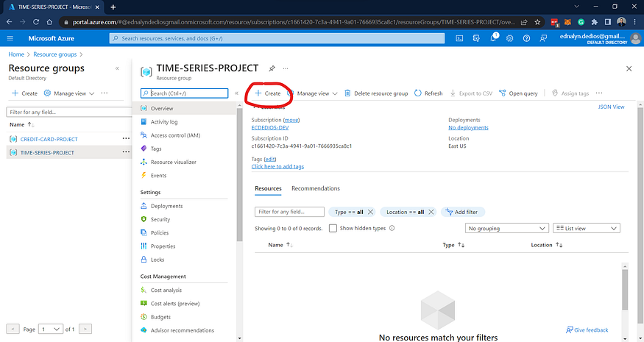The image size is (644, 342).
Task: Collapse the resource group side menu
Action: tap(236, 93)
